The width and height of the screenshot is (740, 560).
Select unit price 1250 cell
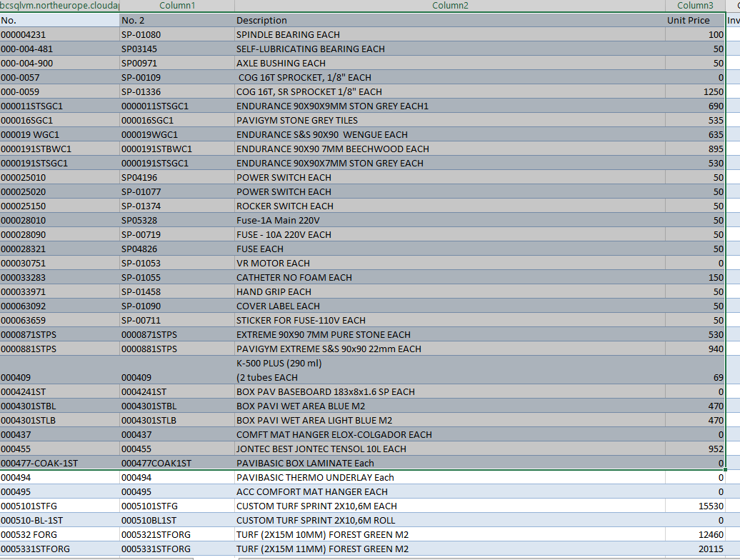tap(695, 91)
